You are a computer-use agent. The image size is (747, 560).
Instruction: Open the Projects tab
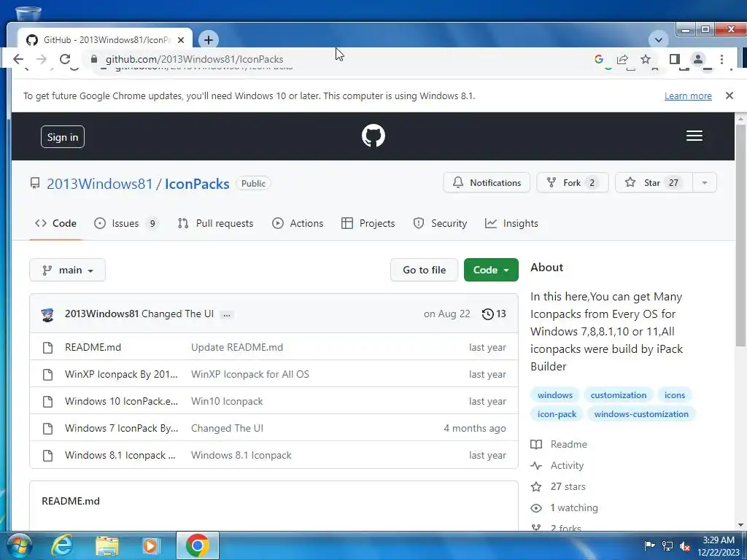(x=368, y=223)
